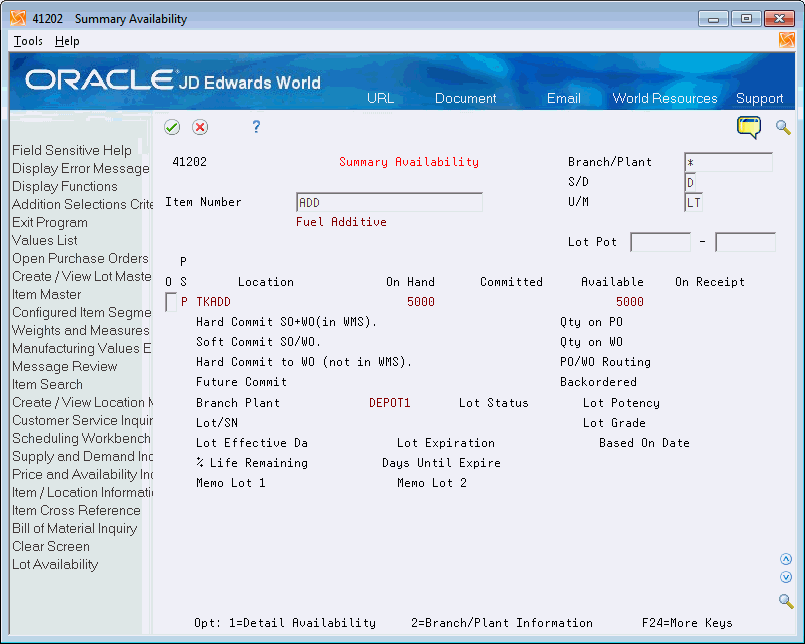Click the first Lot Pot field
Image resolution: width=805 pixels, height=644 pixels.
(x=660, y=242)
